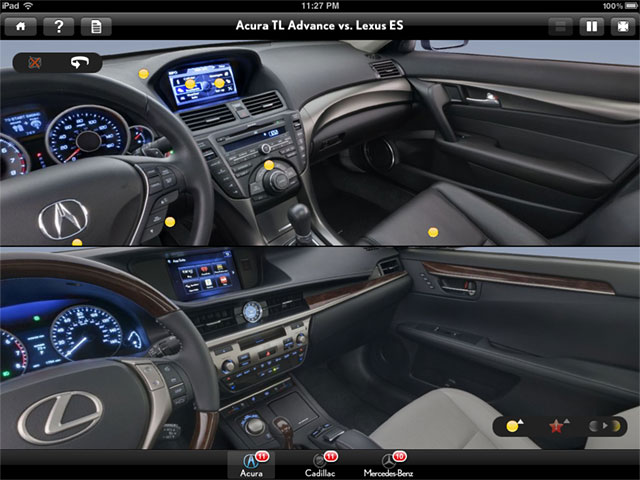Tap yellow hotspot on Acura passenger seat
The height and width of the screenshot is (480, 640).
433,232
